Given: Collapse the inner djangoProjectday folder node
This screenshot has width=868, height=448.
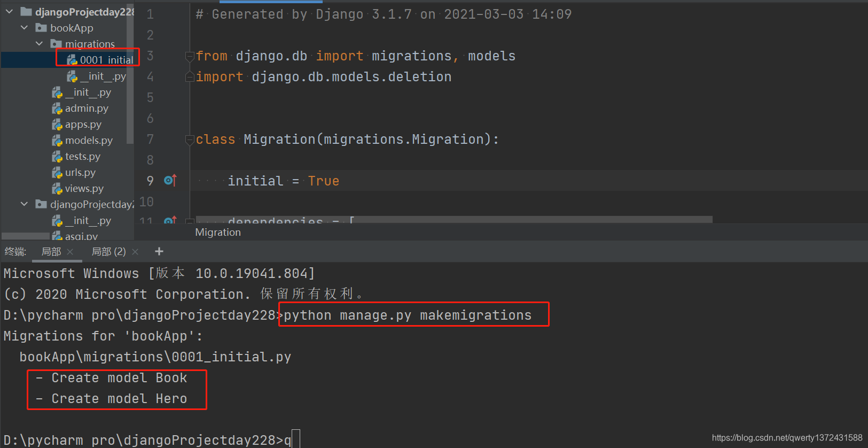Looking at the screenshot, I should pos(24,204).
